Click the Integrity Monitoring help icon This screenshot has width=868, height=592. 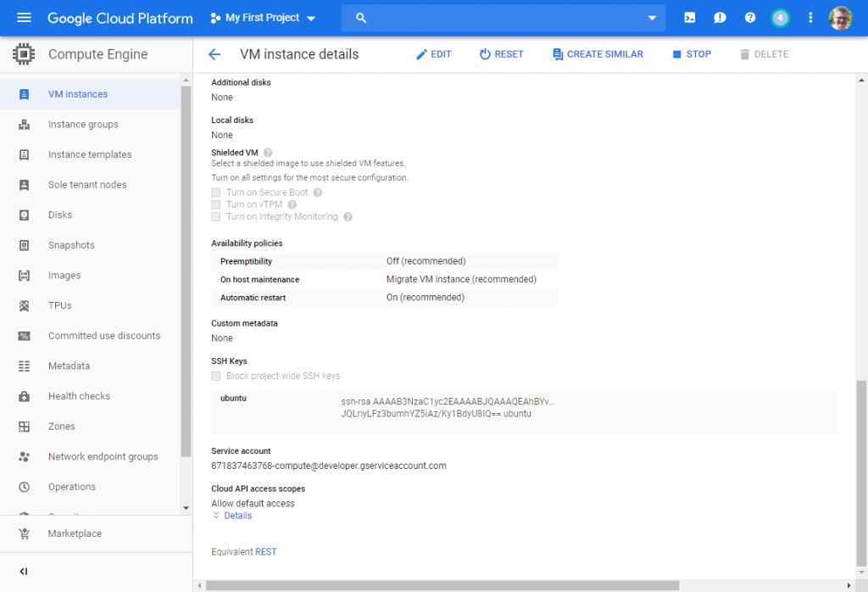(x=348, y=217)
